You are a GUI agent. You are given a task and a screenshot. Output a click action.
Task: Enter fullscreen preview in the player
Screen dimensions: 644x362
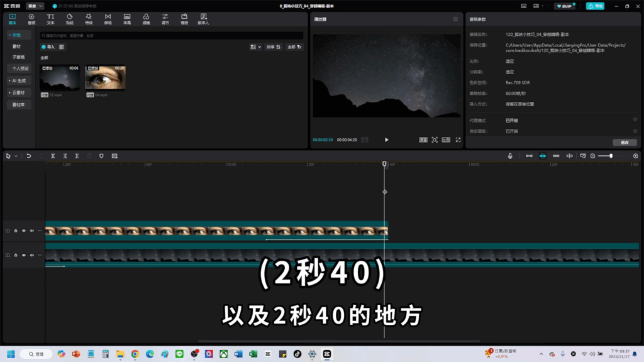(x=458, y=140)
